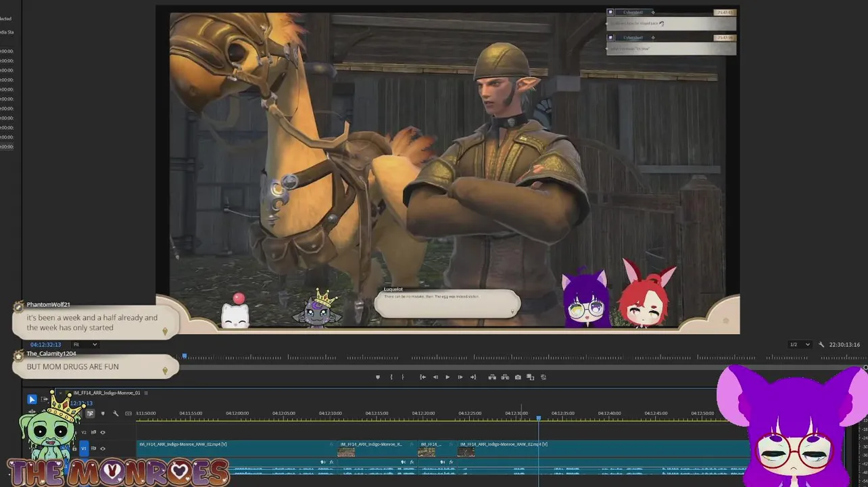Screen dimensions: 868x487
Task: Click the Lift button
Action: click(x=492, y=377)
